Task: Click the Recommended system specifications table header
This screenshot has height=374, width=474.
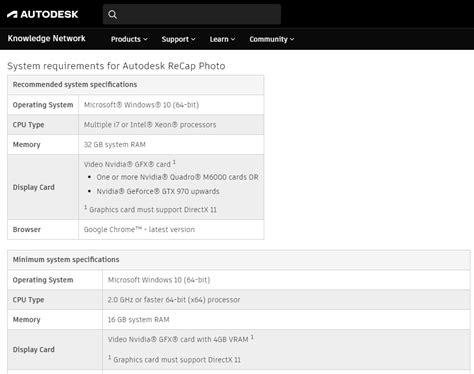Action: point(136,85)
